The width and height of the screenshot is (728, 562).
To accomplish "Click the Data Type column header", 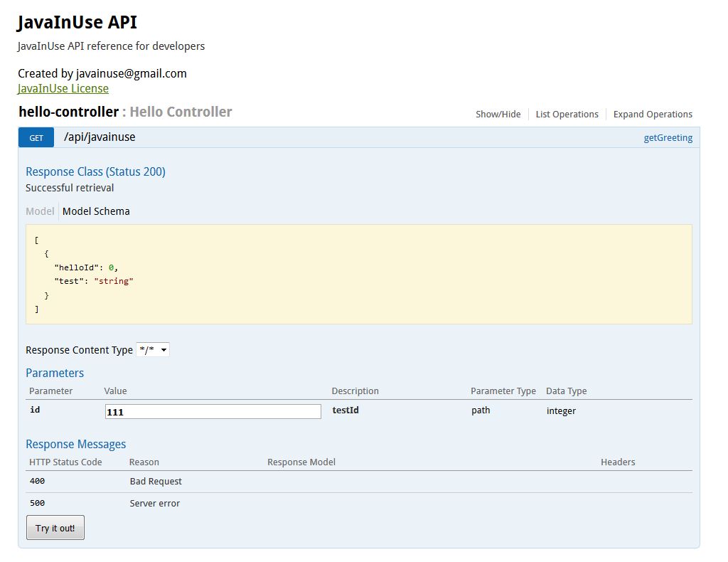I will tap(567, 391).
